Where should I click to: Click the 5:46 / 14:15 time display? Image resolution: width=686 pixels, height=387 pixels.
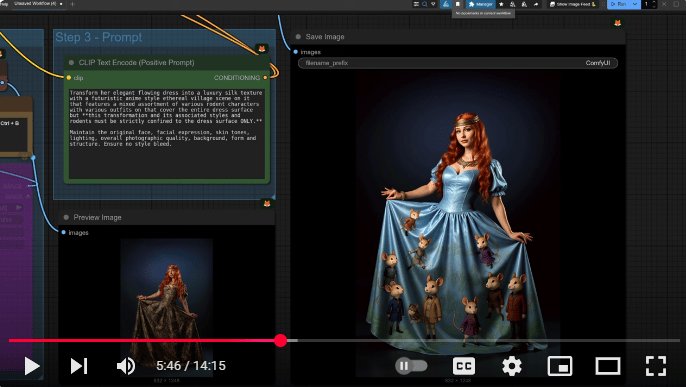coord(191,366)
